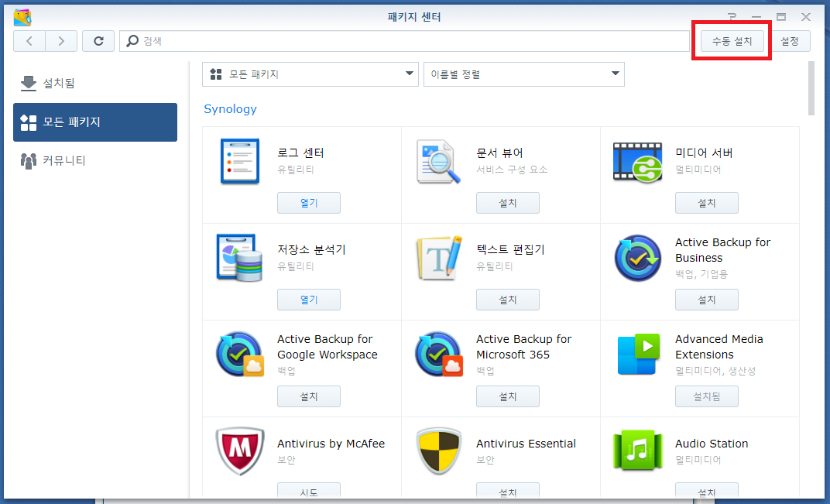
Task: Click the Synology section heading
Action: (230, 109)
